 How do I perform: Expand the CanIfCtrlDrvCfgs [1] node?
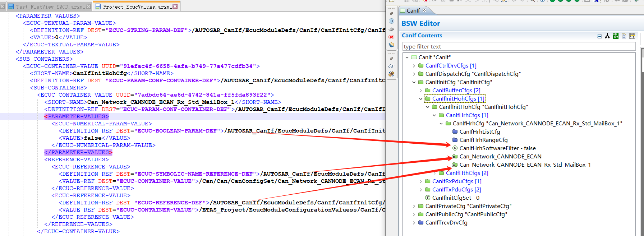414,65
